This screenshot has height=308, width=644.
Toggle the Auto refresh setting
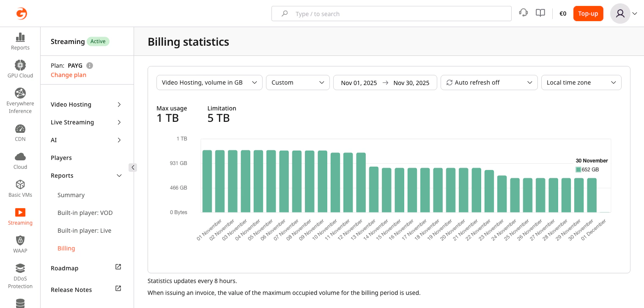click(489, 82)
